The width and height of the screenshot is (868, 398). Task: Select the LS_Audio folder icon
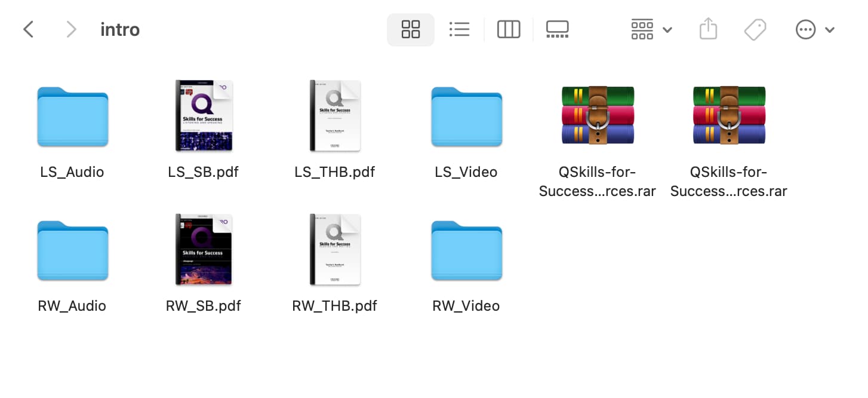(72, 117)
